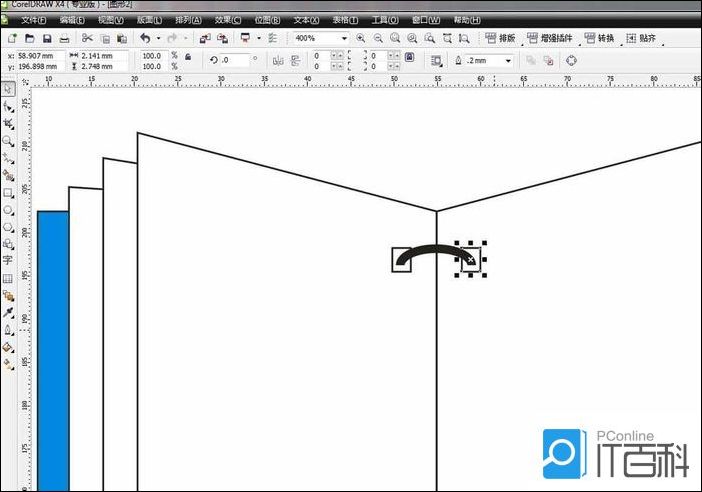Select the Crop tool

pyautogui.click(x=8, y=124)
